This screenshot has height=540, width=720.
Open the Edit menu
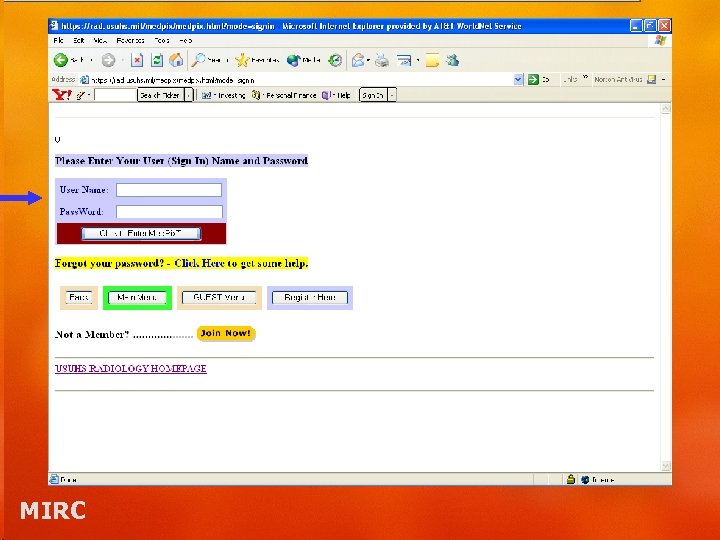point(79,40)
